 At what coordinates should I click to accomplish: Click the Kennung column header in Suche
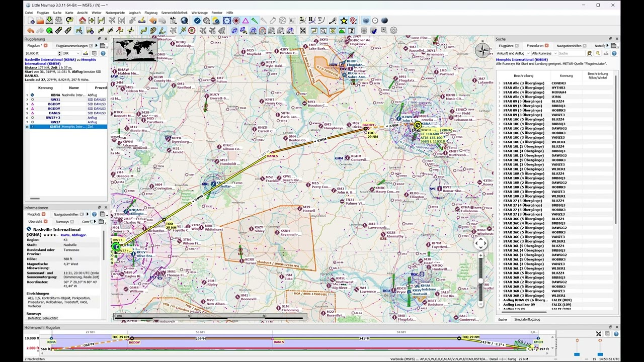(567, 76)
